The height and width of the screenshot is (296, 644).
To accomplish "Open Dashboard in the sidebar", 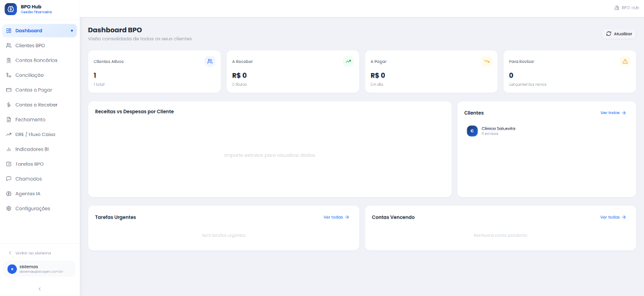I will (x=40, y=31).
